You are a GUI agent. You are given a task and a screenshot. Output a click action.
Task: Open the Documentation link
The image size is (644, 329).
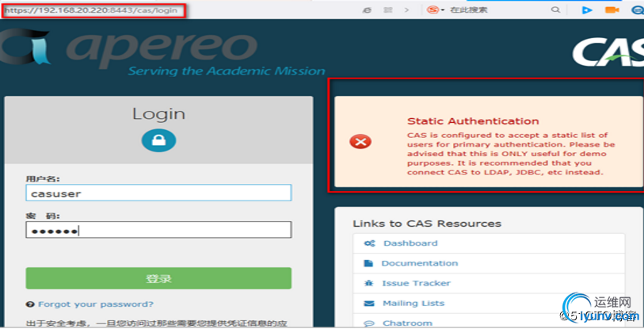(419, 263)
